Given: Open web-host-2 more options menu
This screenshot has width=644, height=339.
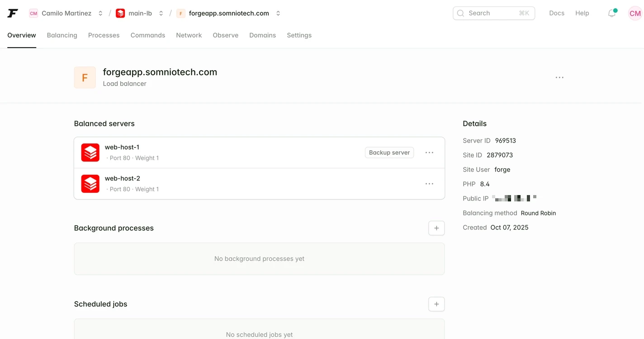Looking at the screenshot, I should click(429, 184).
